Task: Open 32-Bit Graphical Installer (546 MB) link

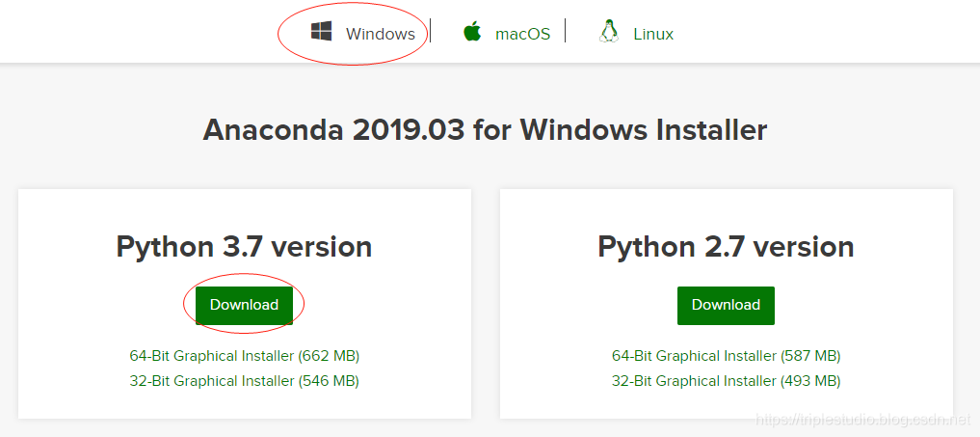Action: click(x=245, y=380)
